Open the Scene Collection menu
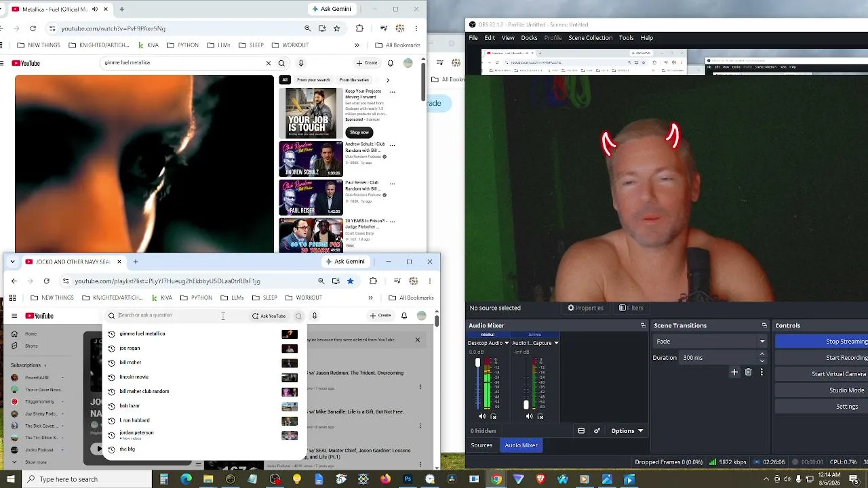 coord(590,38)
